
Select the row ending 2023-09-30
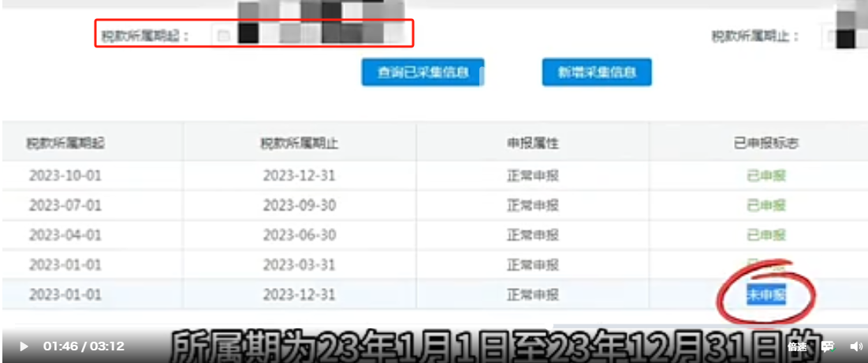tap(300, 205)
